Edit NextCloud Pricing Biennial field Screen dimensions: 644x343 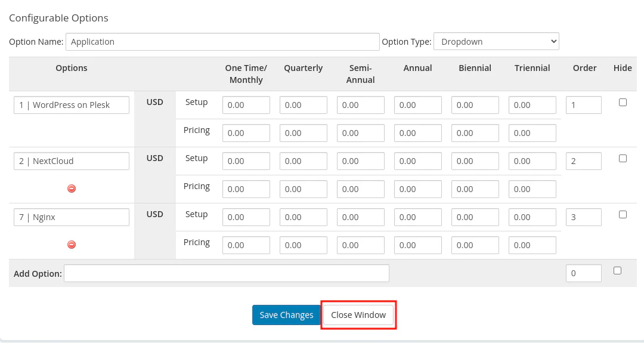coord(475,189)
